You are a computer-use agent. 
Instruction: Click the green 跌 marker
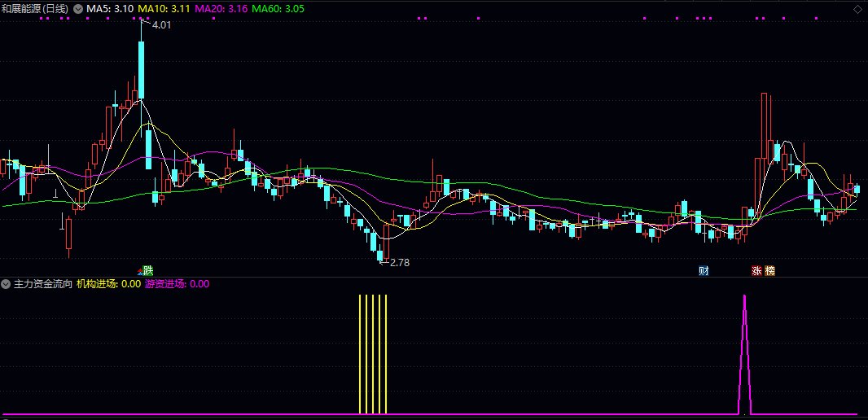[x=147, y=270]
